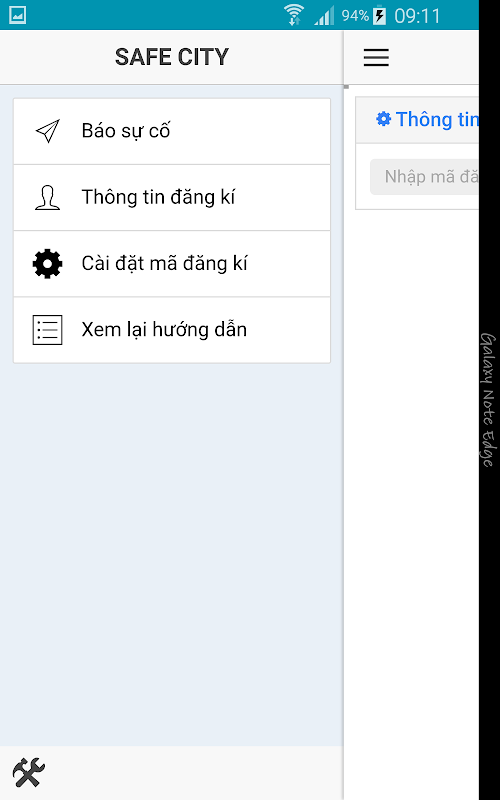This screenshot has height=800, width=500.
Task: Select Thông tin đăng kí menu item
Action: point(172,197)
